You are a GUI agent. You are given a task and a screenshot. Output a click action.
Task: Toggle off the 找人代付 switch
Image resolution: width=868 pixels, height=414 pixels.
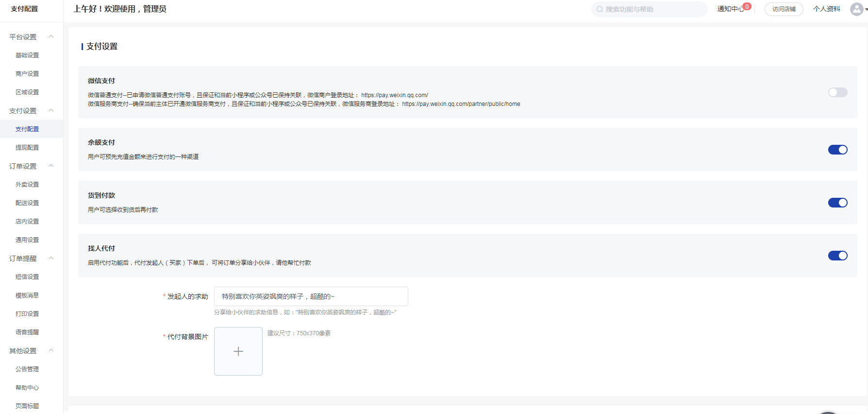point(838,256)
